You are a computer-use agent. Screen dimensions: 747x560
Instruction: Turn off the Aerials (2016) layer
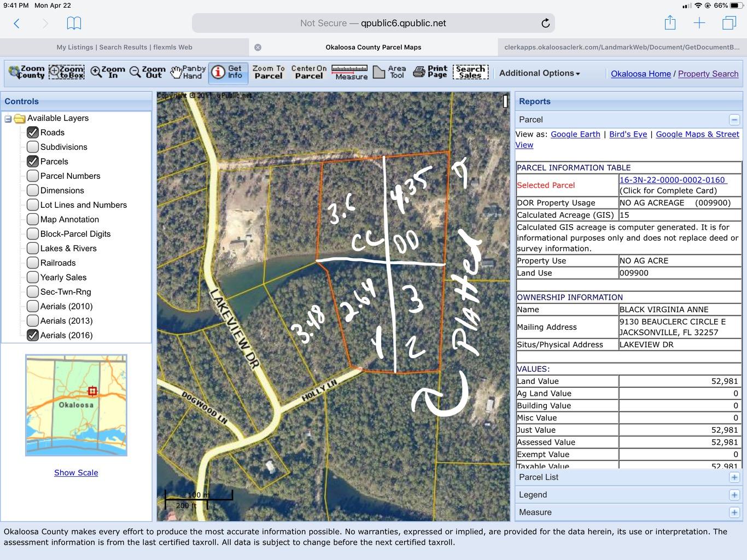point(33,335)
